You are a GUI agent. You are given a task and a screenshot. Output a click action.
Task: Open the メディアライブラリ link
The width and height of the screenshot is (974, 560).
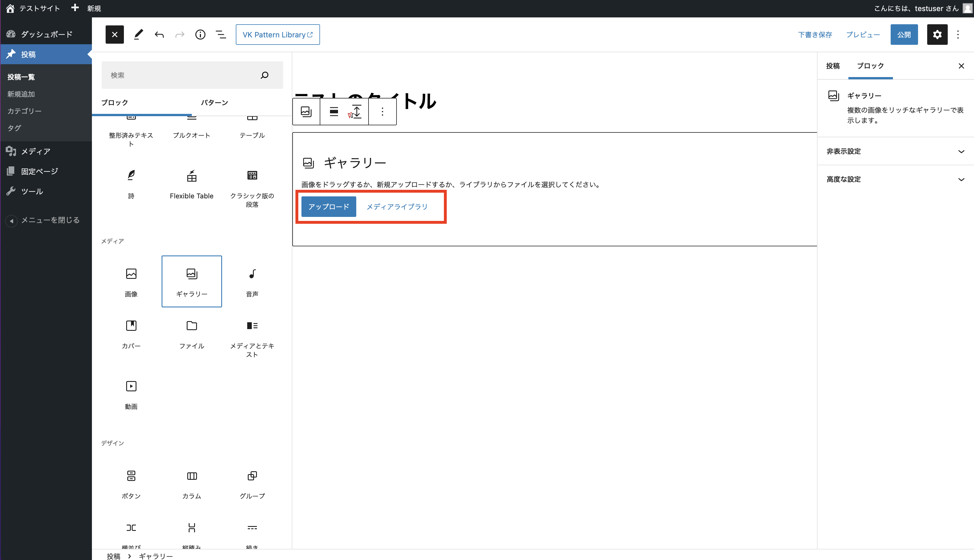(x=397, y=207)
